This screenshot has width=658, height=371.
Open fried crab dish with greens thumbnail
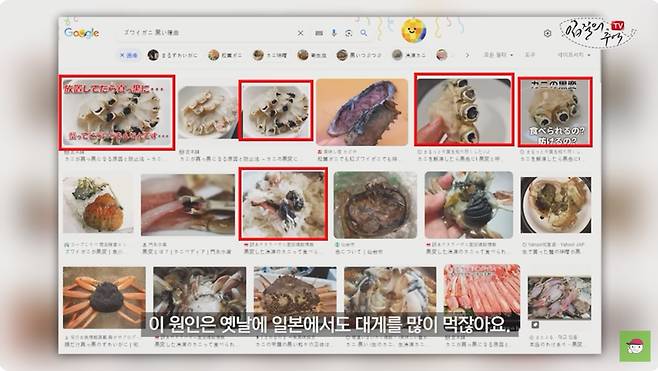point(98,205)
